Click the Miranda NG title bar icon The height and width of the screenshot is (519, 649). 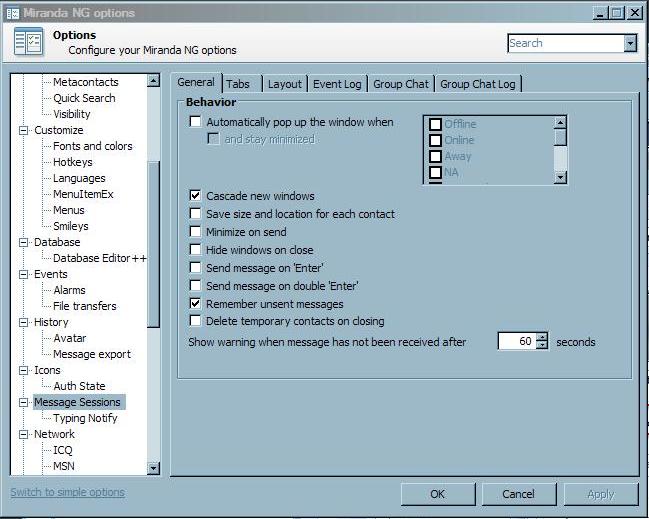tap(13, 13)
